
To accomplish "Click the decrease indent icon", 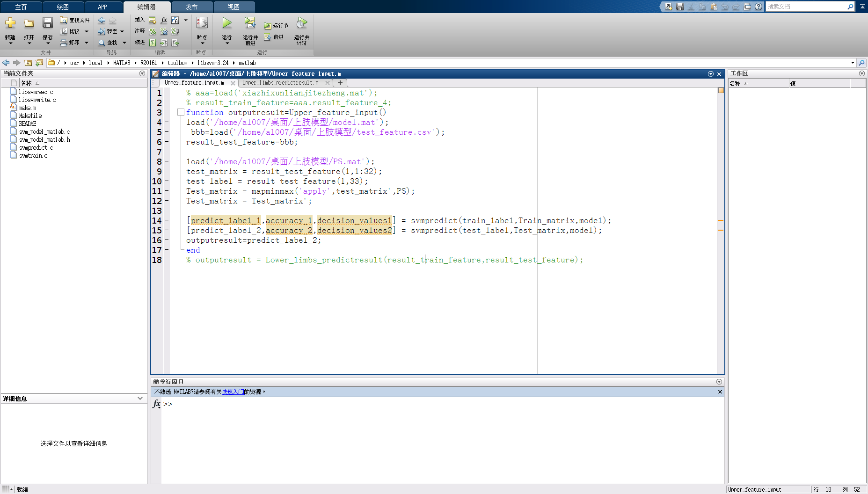I will pyautogui.click(x=175, y=43).
